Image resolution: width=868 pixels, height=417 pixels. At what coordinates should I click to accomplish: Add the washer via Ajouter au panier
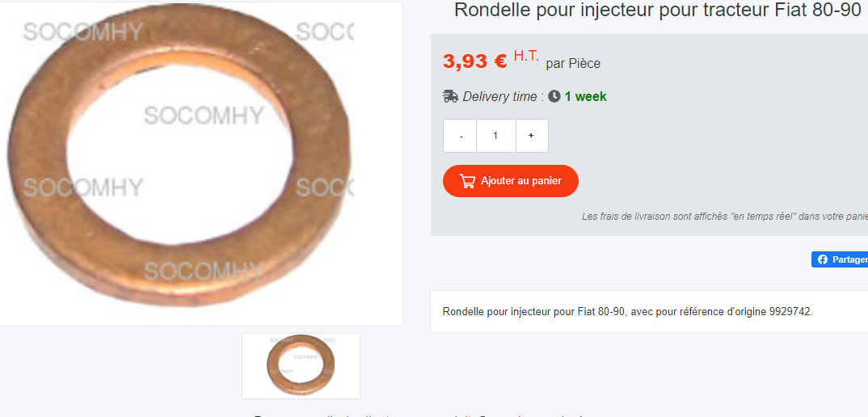[511, 181]
